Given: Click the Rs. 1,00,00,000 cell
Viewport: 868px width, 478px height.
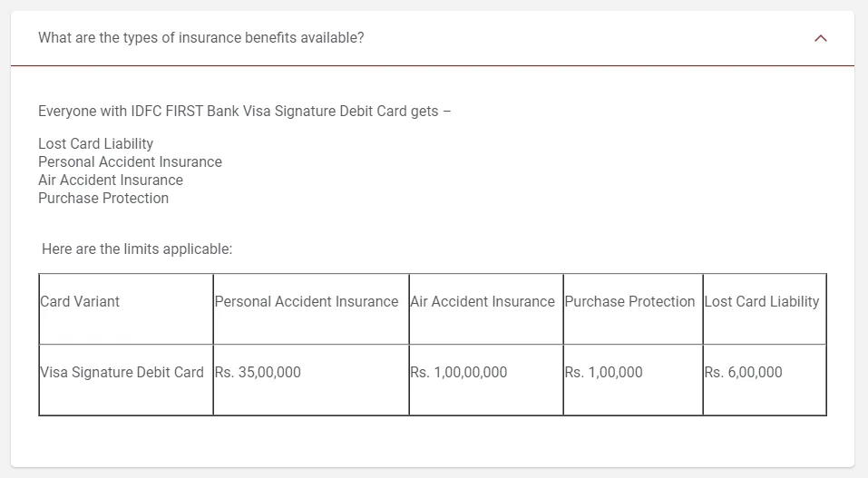Looking at the screenshot, I should click(486, 380).
